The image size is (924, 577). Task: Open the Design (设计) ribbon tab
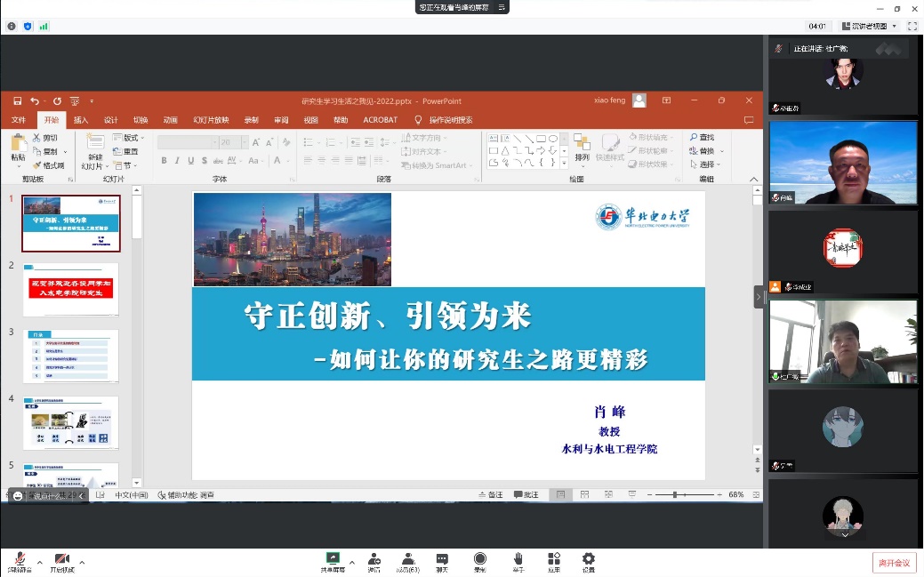click(x=110, y=120)
